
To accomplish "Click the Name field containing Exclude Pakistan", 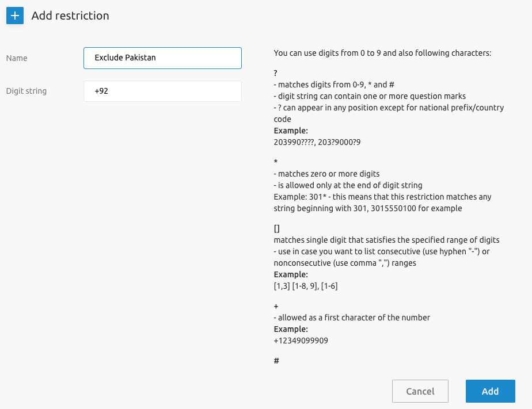I will tap(162, 58).
